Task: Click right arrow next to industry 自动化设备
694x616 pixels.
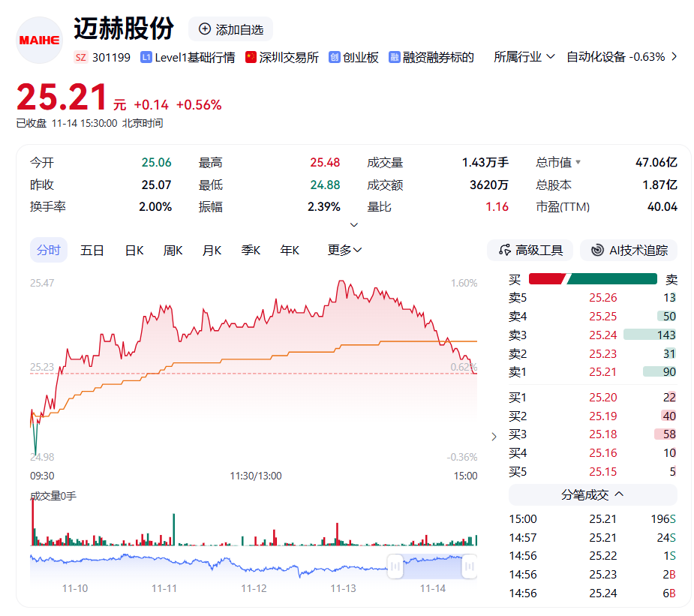Action: (x=674, y=57)
